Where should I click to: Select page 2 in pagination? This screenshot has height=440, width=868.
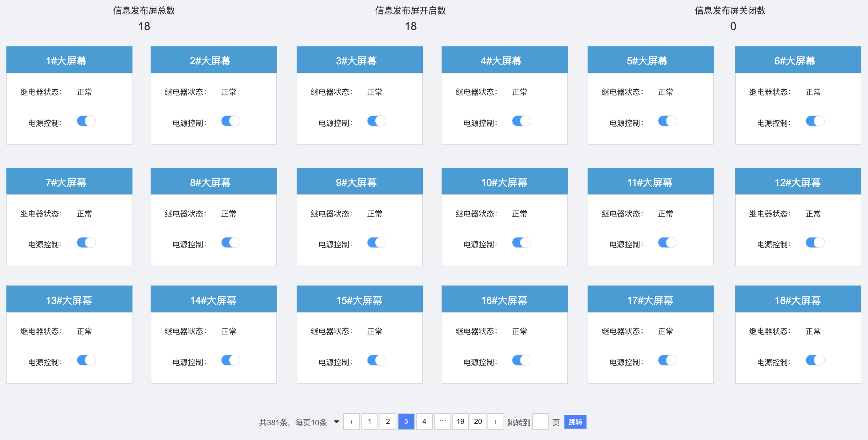click(x=388, y=421)
